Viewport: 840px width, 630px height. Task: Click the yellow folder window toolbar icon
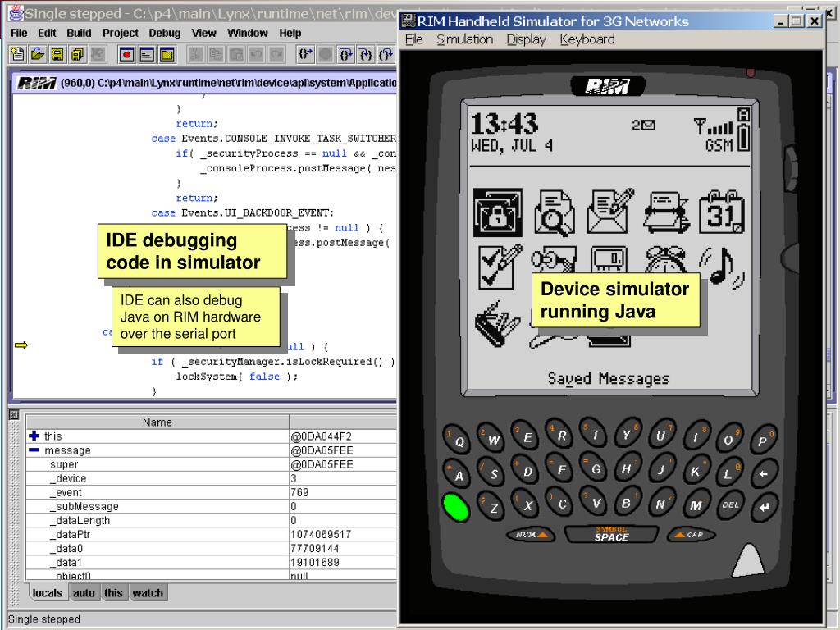tap(167, 54)
